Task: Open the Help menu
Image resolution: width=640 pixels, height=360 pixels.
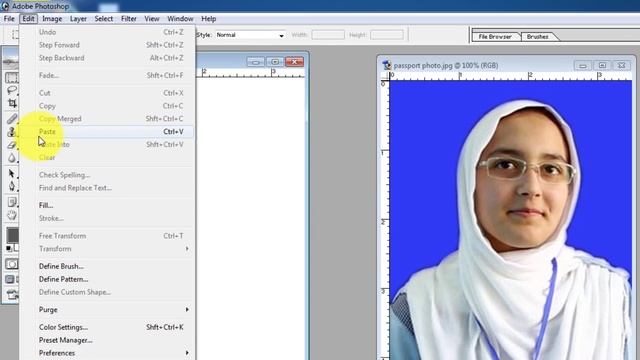Action: click(x=209, y=19)
